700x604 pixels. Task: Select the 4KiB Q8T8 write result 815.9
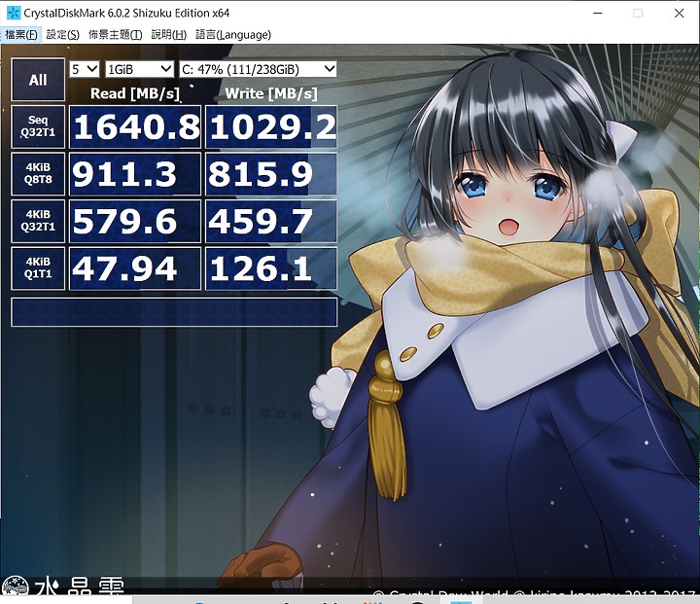271,174
